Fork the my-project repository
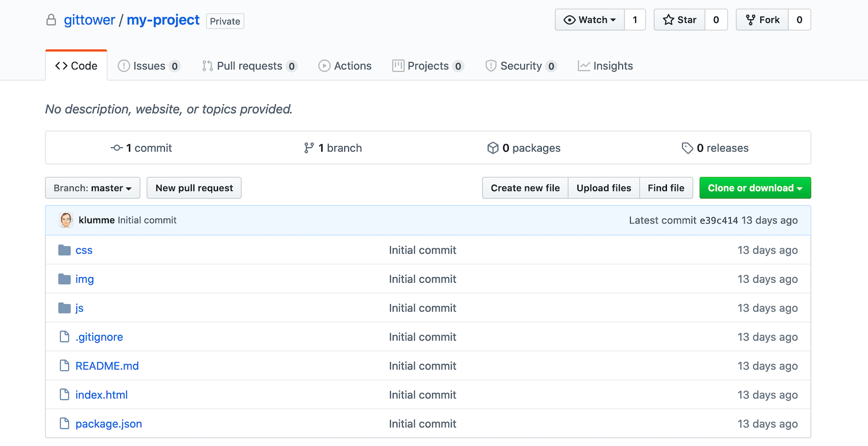 pyautogui.click(x=763, y=20)
